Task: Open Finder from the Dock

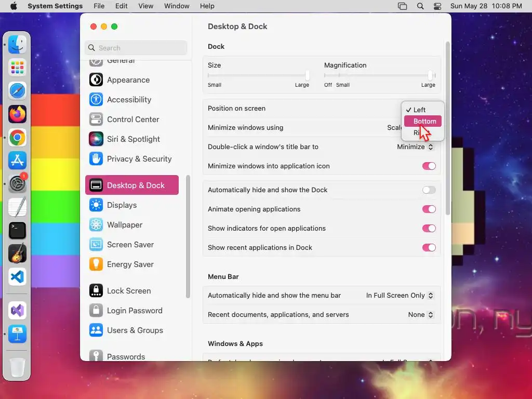Action: point(17,45)
